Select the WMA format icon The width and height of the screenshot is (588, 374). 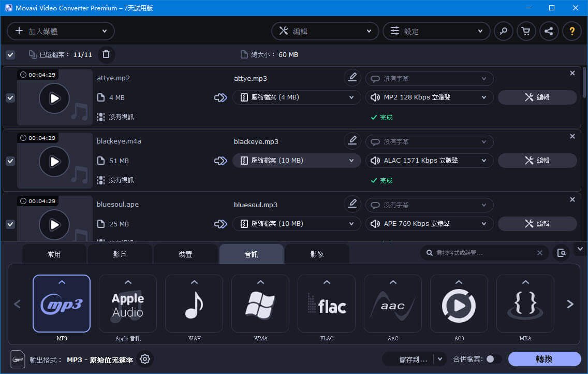pos(261,304)
